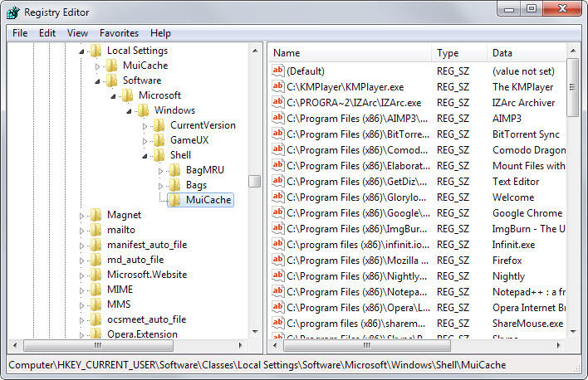Screen dimensions: 588x380
Task: Open the Help menu
Action: 160,33
